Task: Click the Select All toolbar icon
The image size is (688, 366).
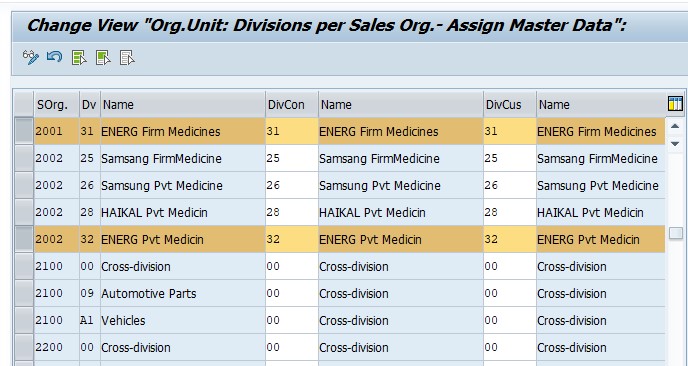Action: tap(79, 57)
